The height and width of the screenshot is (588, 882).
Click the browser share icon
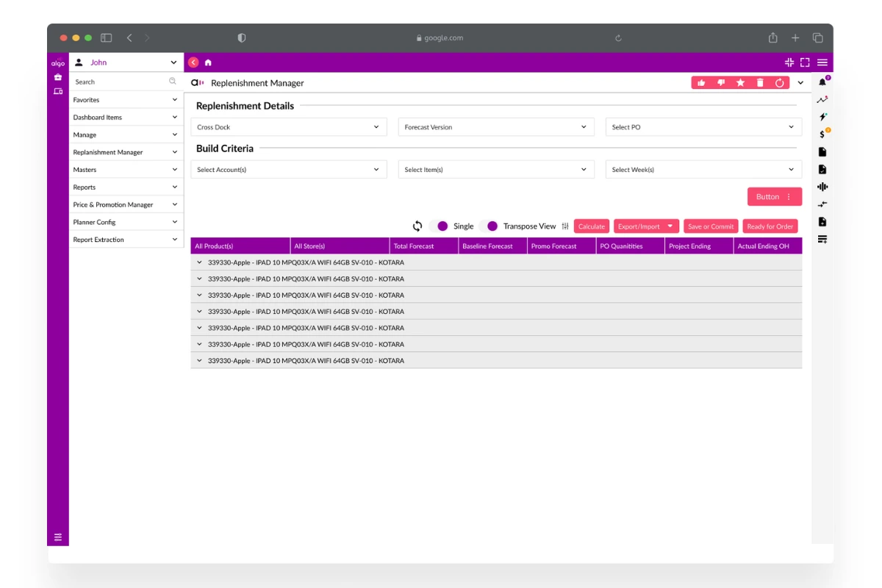773,37
